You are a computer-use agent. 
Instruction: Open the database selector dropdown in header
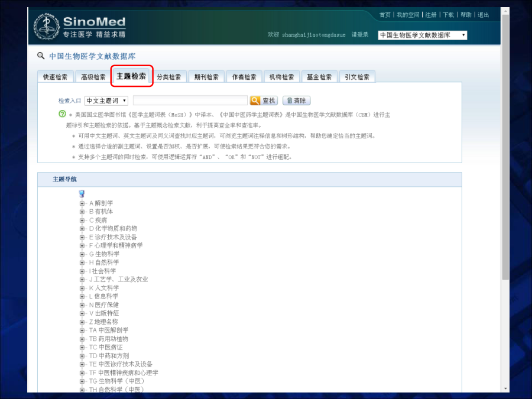click(x=423, y=35)
